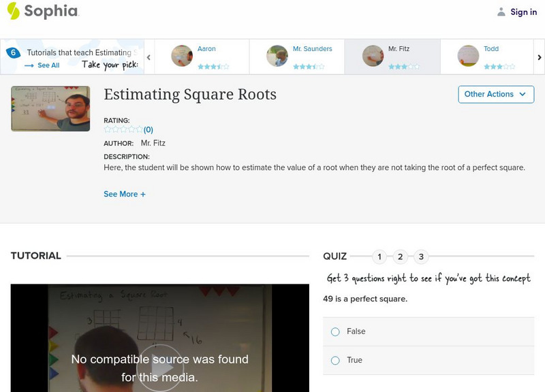This screenshot has width=545, height=392.
Task: Select the False answer radio button
Action: point(335,331)
